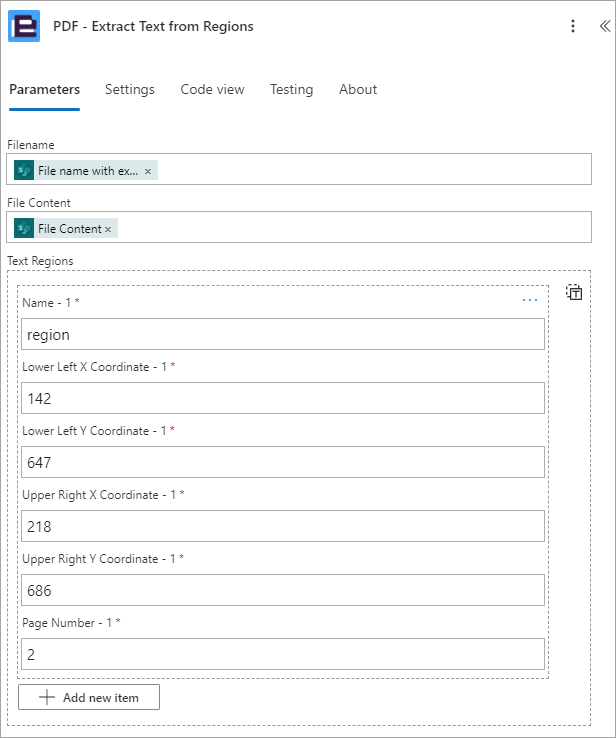Viewport: 616px width, 738px height.
Task: Remove the File Content dynamic token
Action: [108, 229]
